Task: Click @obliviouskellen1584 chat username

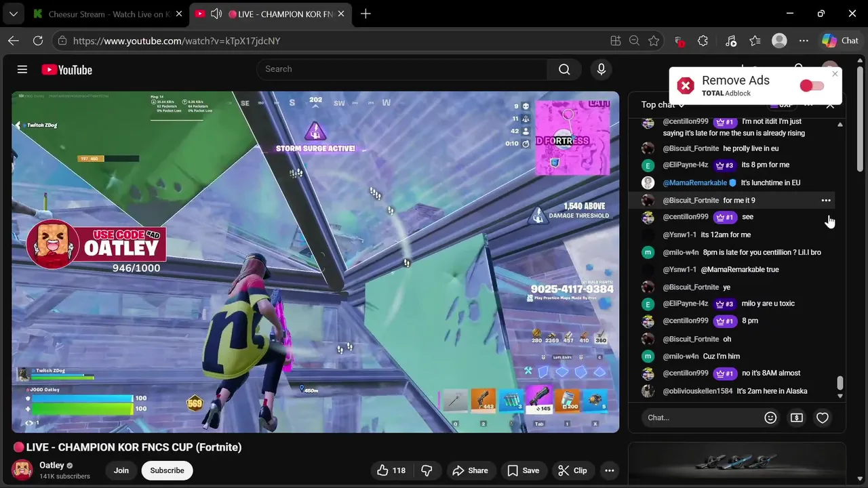Action: 698,391
